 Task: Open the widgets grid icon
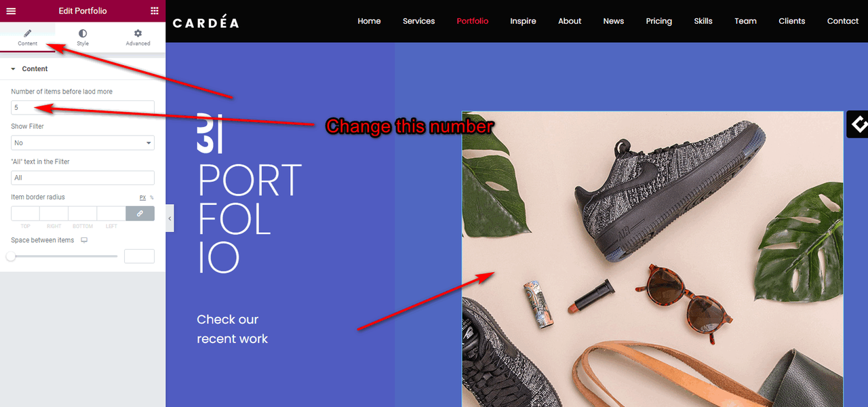(x=155, y=11)
